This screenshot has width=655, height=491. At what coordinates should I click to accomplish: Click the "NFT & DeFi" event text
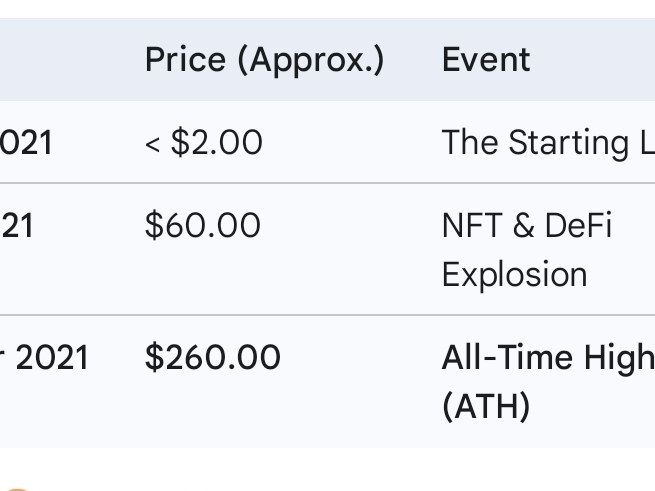point(526,226)
